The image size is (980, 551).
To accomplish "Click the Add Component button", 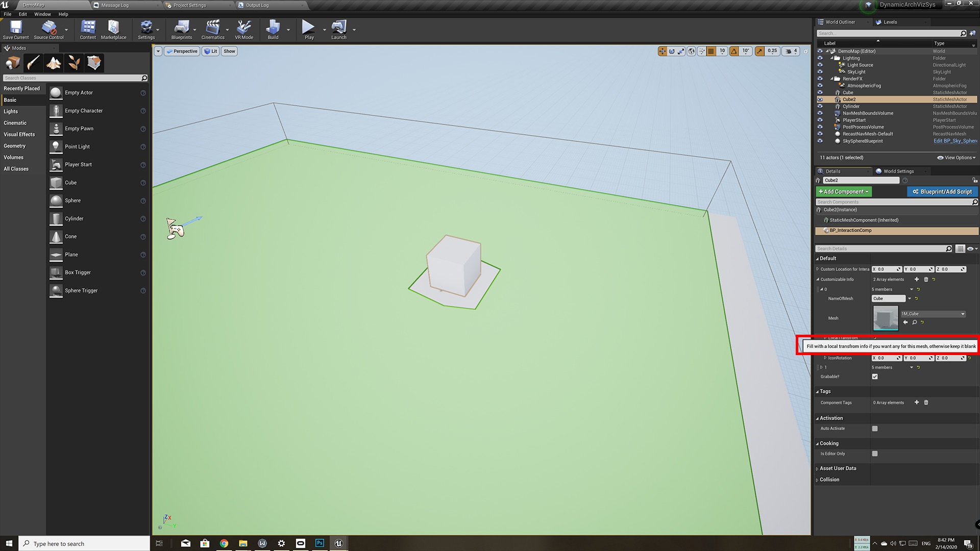I will [x=843, y=191].
